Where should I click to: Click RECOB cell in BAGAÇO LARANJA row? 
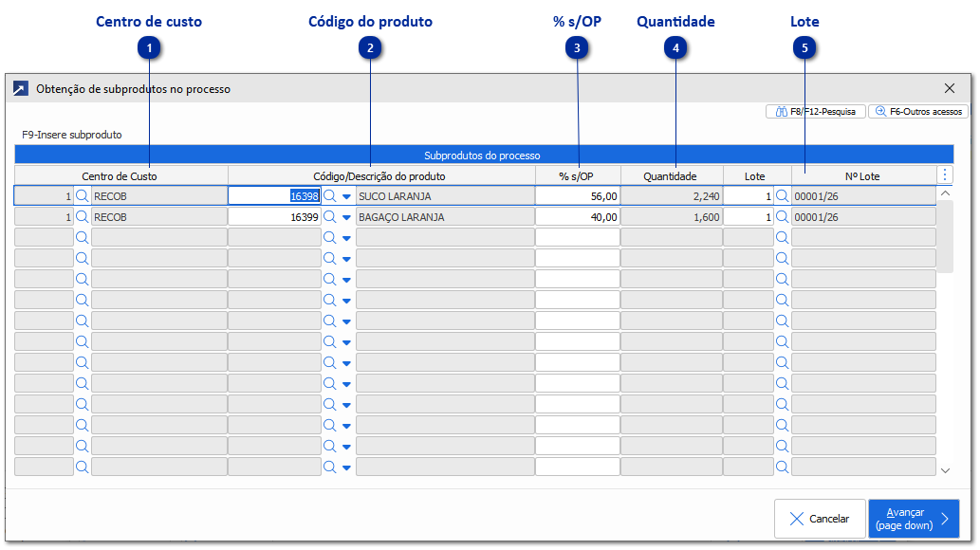click(159, 217)
